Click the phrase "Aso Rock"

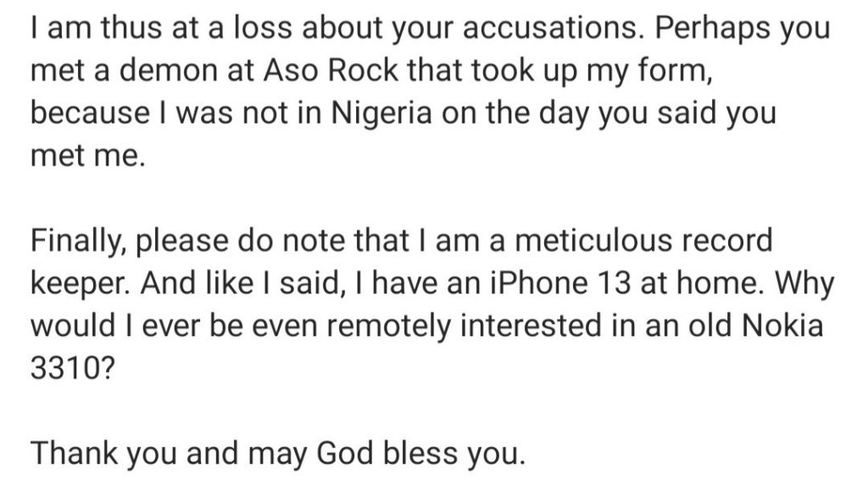coord(331,70)
